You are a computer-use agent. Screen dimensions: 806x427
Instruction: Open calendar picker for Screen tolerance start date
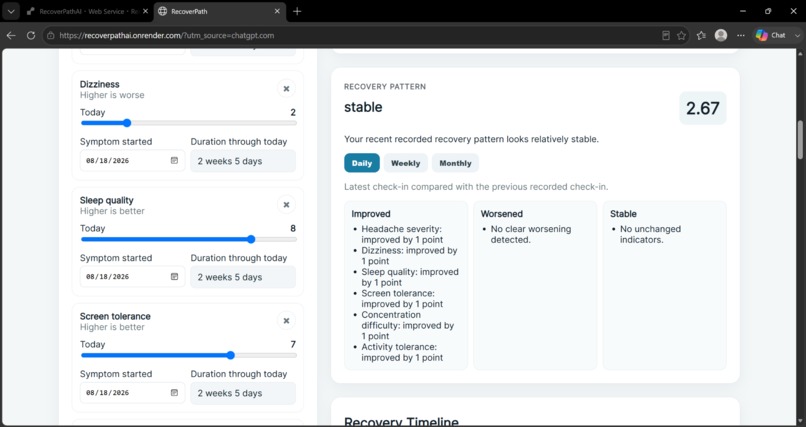click(x=174, y=393)
